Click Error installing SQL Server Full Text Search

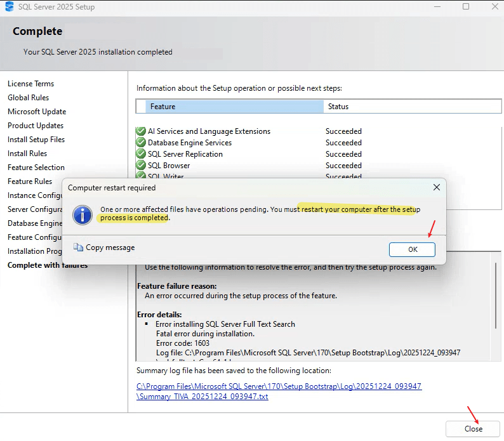pos(225,324)
